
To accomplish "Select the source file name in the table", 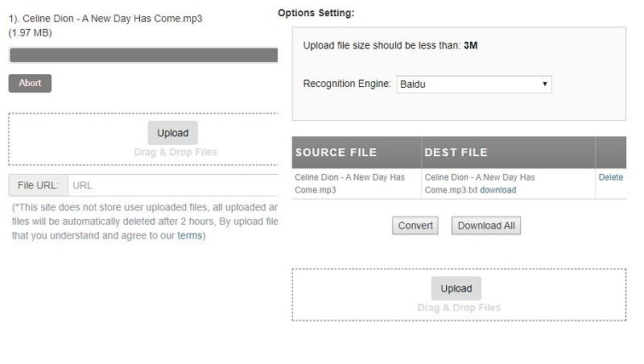I will (x=349, y=183).
